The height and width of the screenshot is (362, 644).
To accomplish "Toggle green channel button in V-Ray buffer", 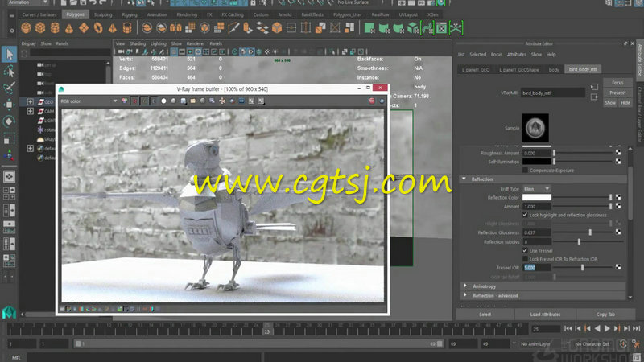I will tap(144, 101).
